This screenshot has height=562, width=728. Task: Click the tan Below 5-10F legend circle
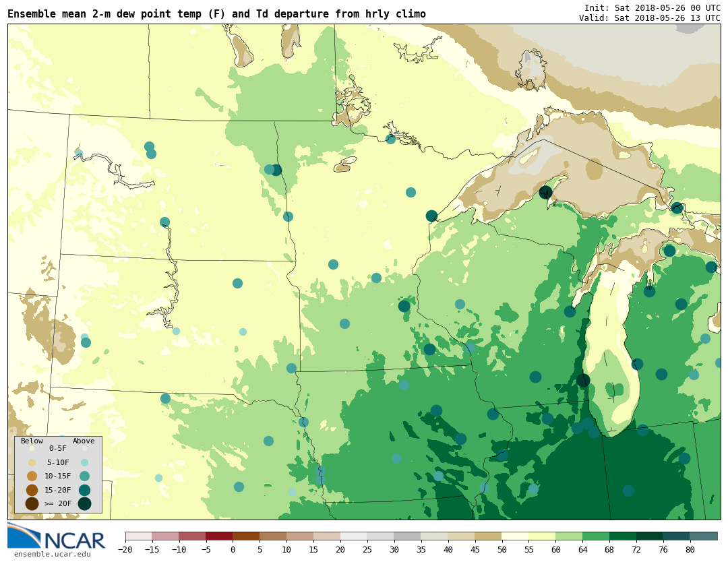click(x=32, y=463)
